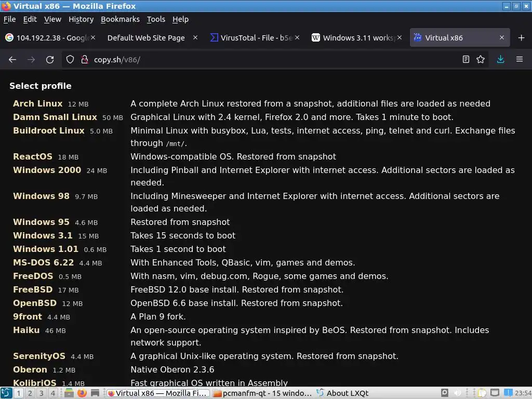This screenshot has height=399, width=532.
Task: Select the MS-DOS 6.22 profile
Action: point(44,262)
